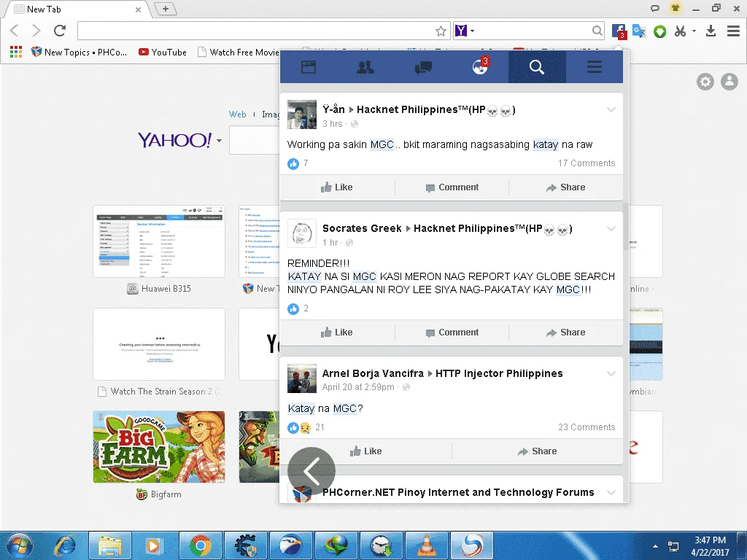
Task: Comment on the Socrates Greek post
Action: tap(452, 332)
